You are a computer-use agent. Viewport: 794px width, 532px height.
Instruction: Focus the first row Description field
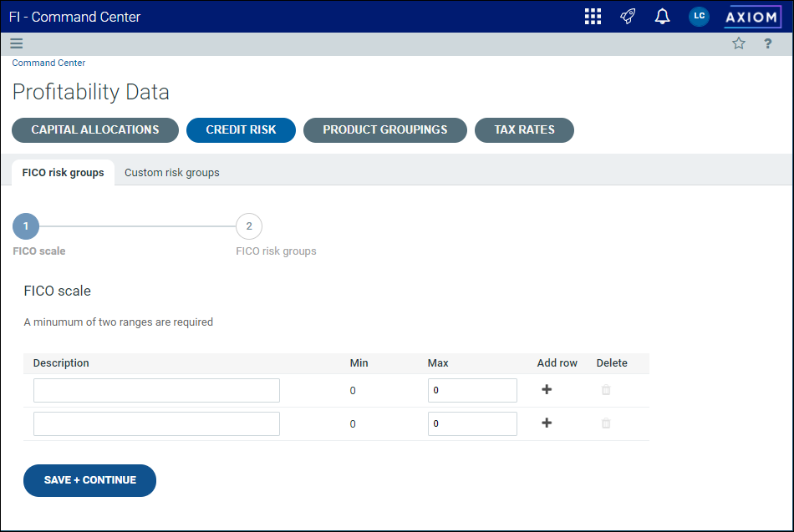tap(156, 390)
